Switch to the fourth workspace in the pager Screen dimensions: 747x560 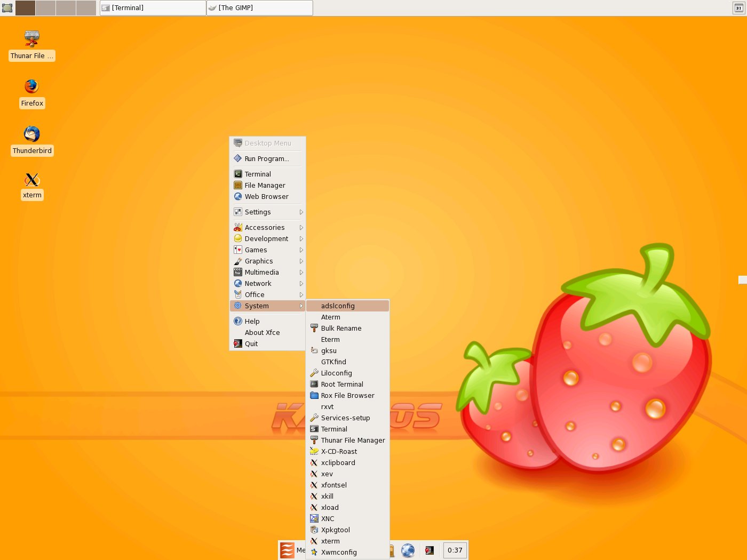[86, 8]
